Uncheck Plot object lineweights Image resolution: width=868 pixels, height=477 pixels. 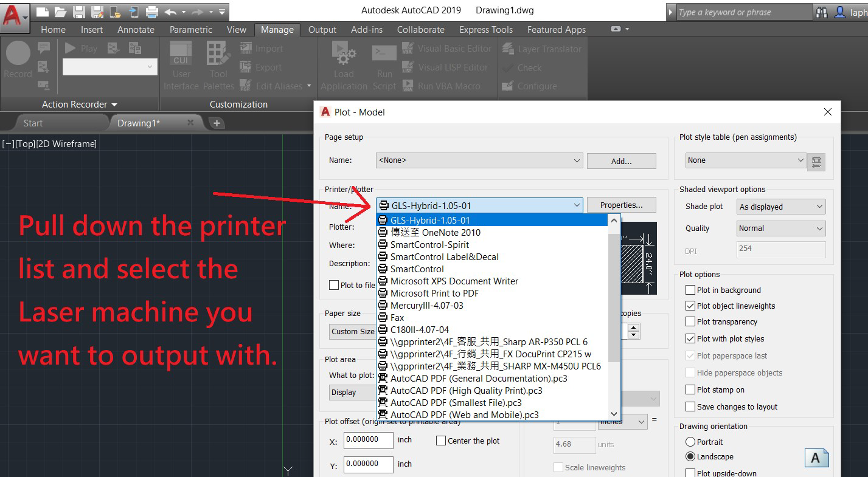point(690,306)
